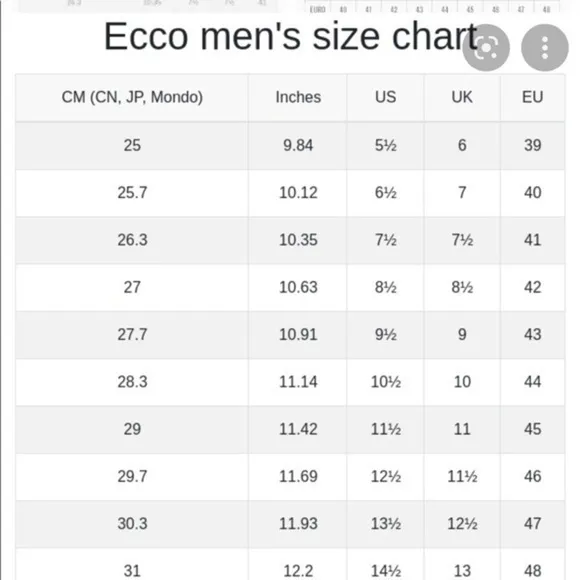Select the US size 10½ cell

point(385,382)
